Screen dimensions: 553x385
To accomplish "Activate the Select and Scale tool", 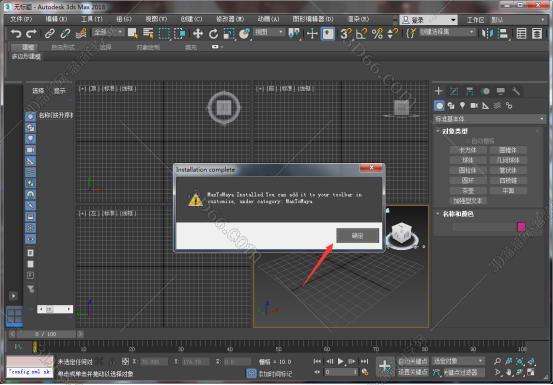I will (x=229, y=33).
